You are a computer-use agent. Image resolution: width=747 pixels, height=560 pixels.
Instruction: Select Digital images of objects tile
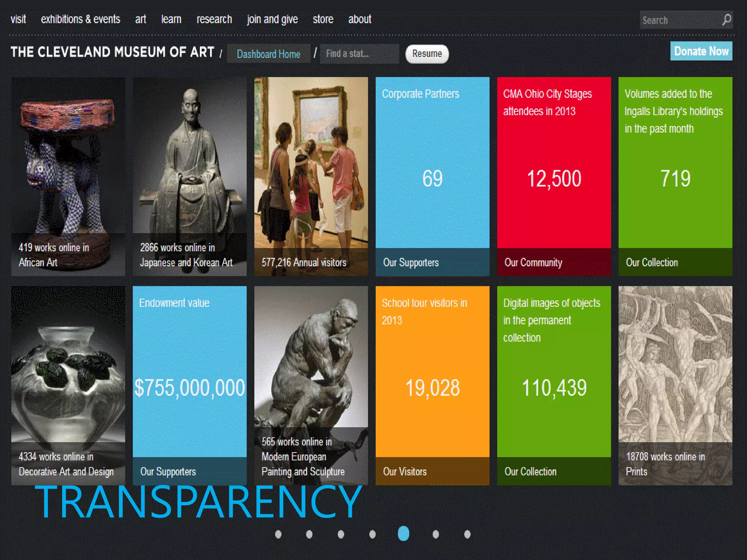coord(554,386)
